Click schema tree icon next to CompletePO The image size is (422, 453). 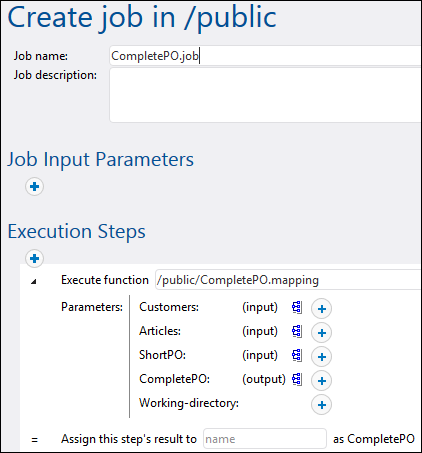(297, 379)
